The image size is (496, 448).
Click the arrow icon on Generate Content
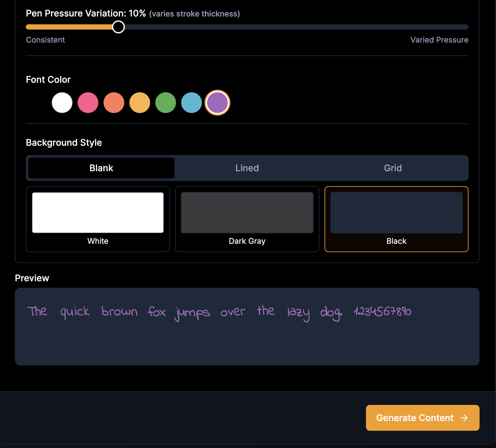(464, 418)
